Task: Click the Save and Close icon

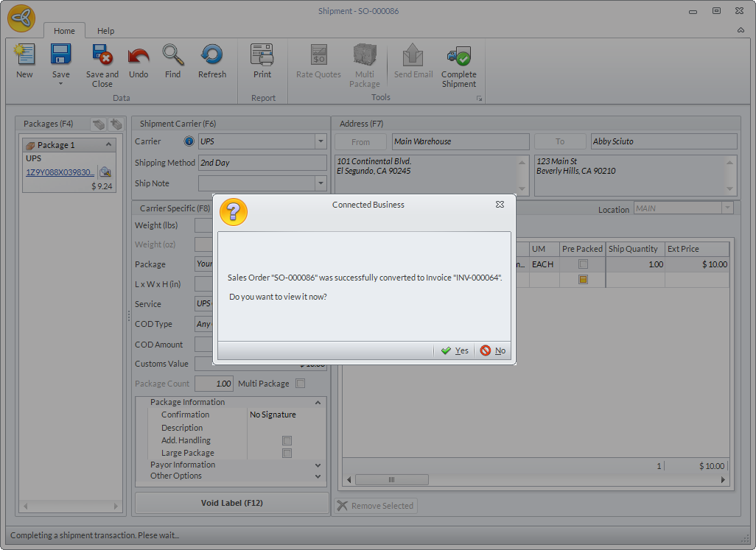Action: 102,55
